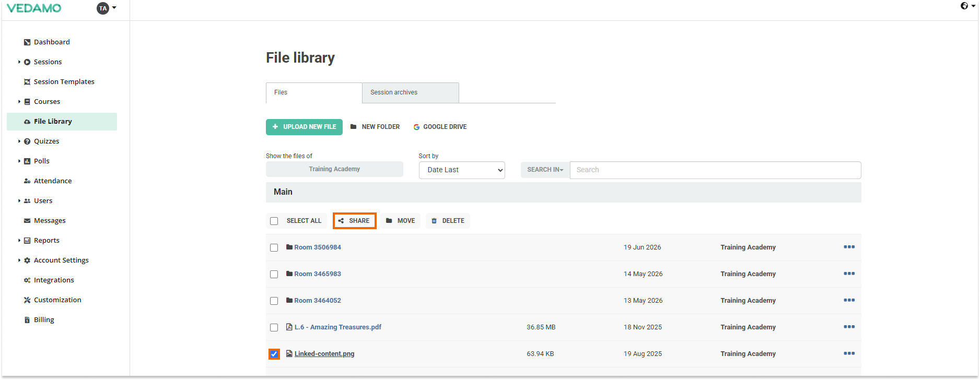The image size is (980, 380).
Task: Click the Dashboard sidebar icon
Action: coord(27,42)
